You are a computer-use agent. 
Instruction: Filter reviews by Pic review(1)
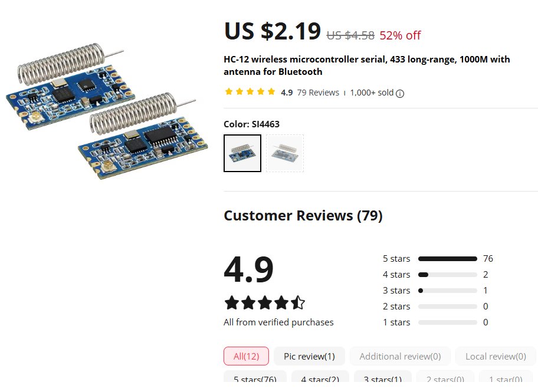click(x=309, y=356)
